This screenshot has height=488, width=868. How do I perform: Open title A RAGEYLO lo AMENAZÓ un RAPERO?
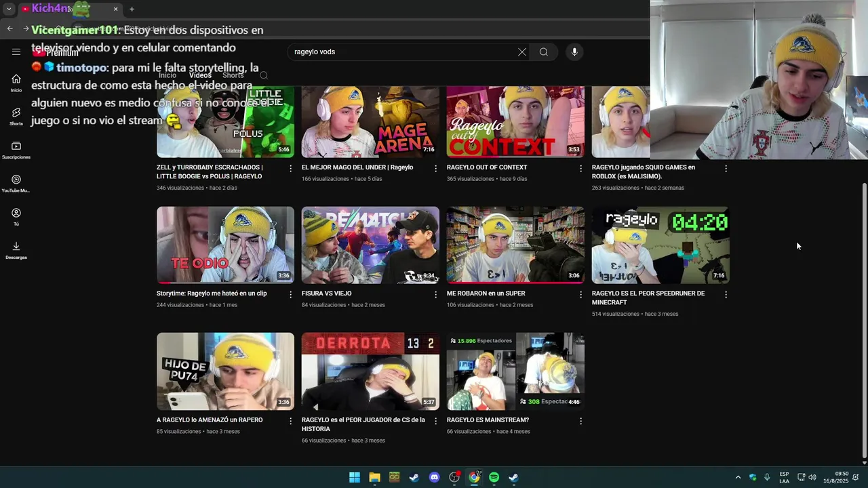[210, 420]
